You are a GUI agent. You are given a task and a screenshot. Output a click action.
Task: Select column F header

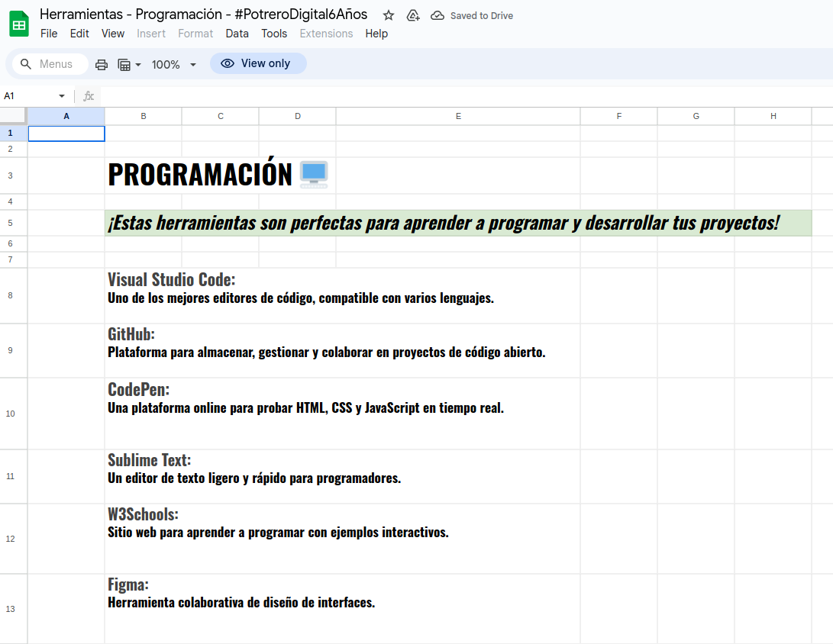pos(619,116)
